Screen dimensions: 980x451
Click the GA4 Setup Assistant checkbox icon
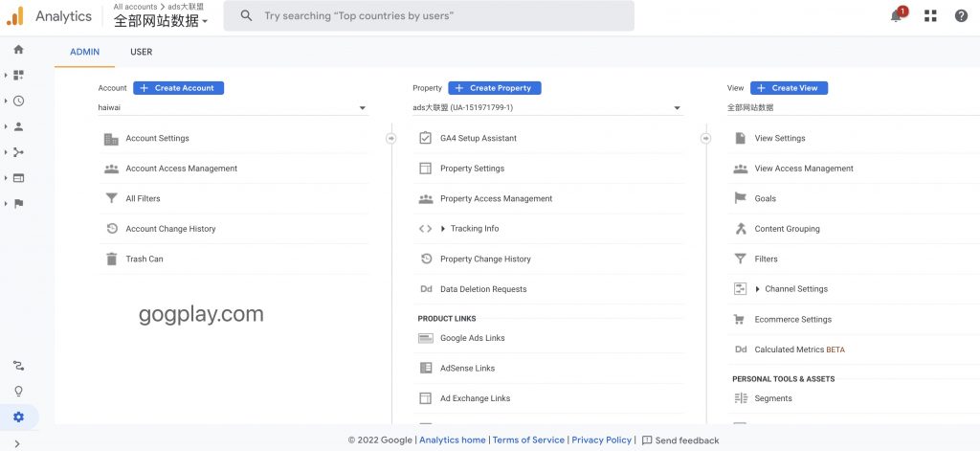click(x=426, y=138)
